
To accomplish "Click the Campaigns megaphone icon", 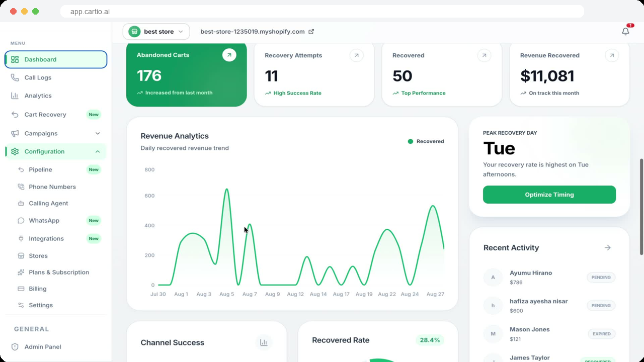I will (15, 133).
